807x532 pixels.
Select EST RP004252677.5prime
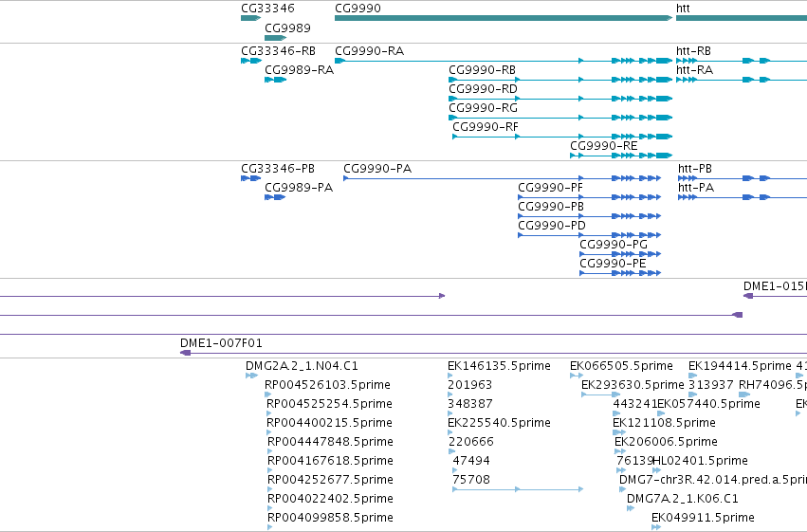pos(270,489)
